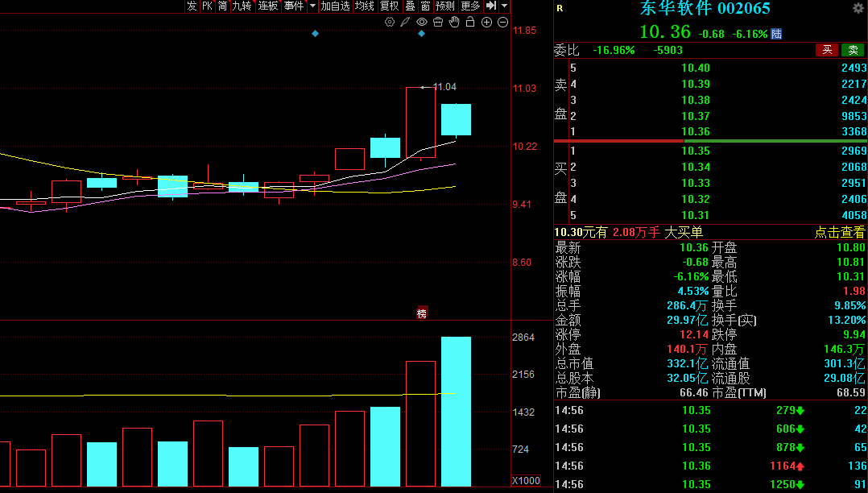This screenshot has width=868, height=493.
Task: Toggle the chart lock icon
Action: [x=470, y=23]
